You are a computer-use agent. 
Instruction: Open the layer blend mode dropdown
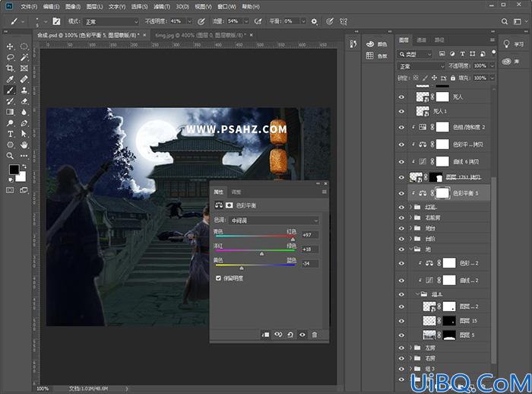(421, 66)
